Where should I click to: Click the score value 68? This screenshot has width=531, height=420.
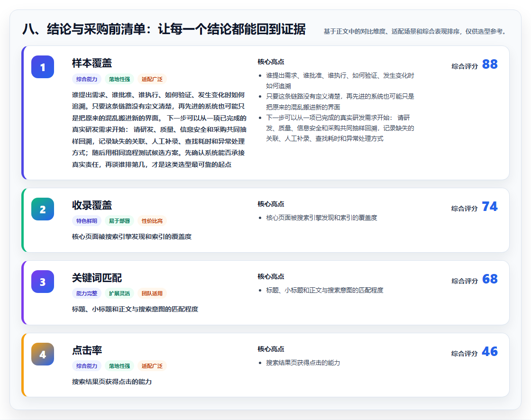point(490,279)
